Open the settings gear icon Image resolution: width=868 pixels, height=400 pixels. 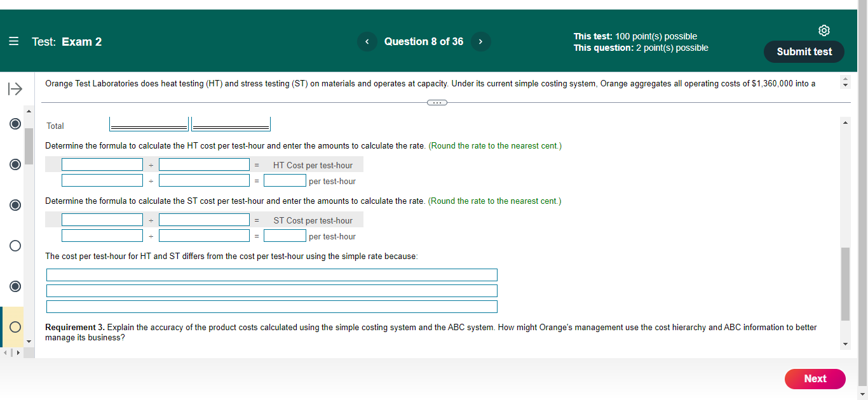[824, 30]
